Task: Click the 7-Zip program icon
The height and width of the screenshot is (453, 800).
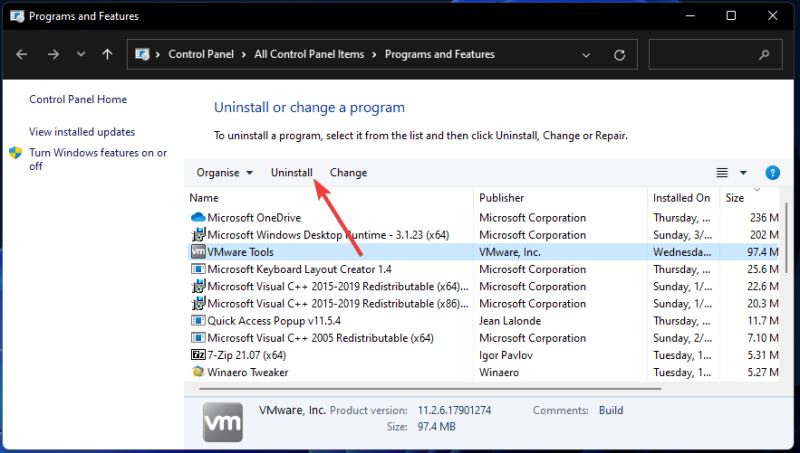Action: pos(198,355)
